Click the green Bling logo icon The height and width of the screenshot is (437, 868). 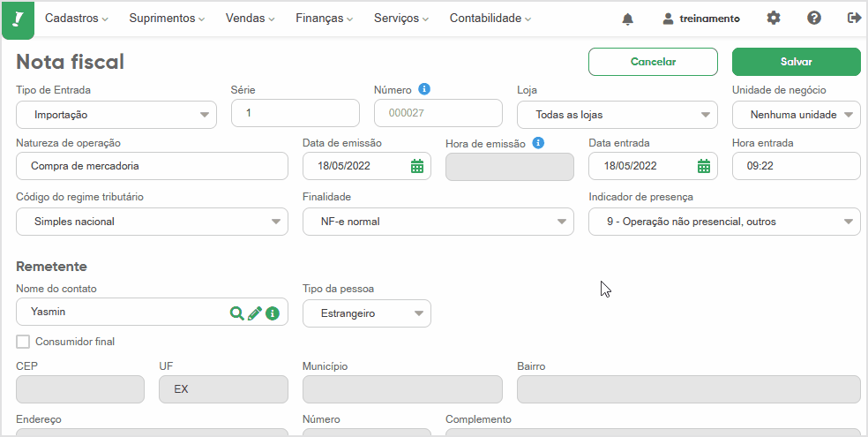19,20
